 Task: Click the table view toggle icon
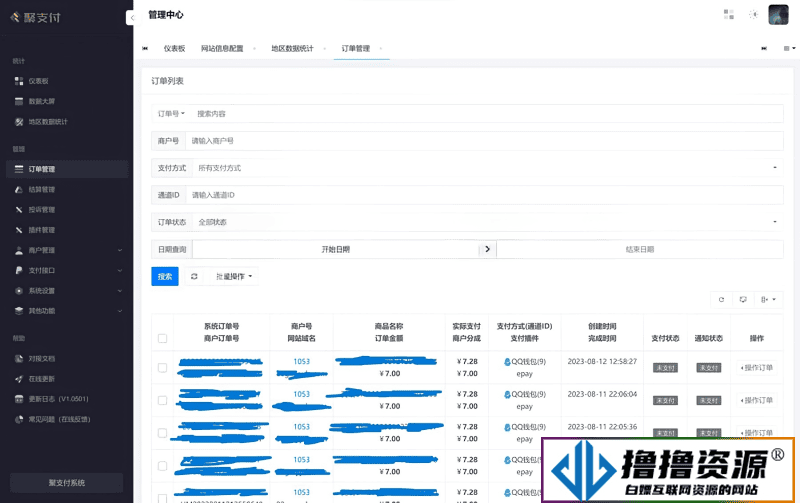(743, 299)
